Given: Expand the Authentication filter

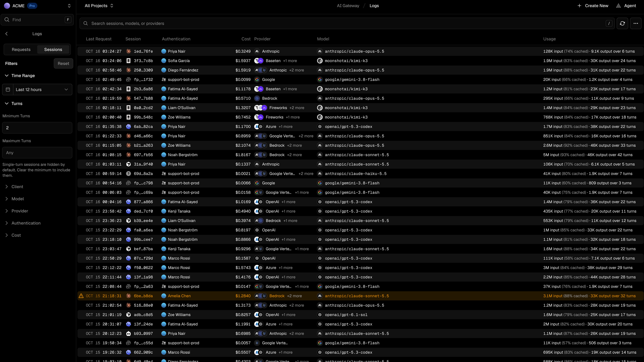Looking at the screenshot, I should coord(23,223).
